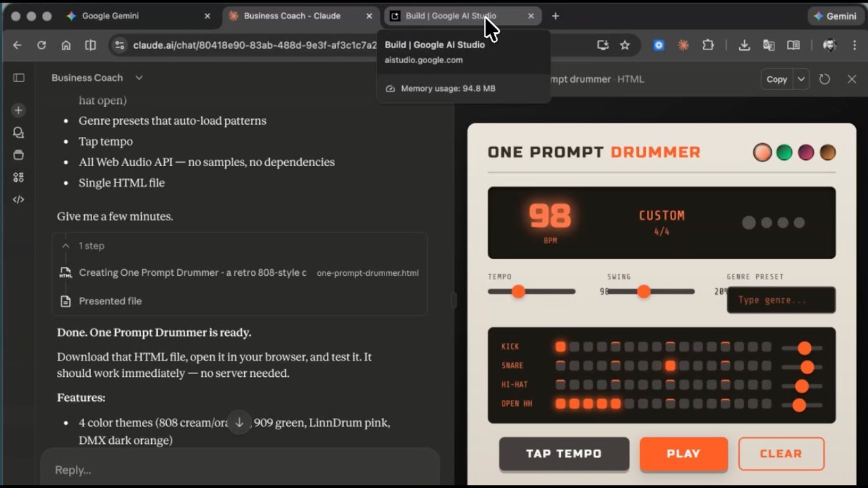Toggle the first HI-HAT step pad
868x488 pixels.
(x=560, y=384)
